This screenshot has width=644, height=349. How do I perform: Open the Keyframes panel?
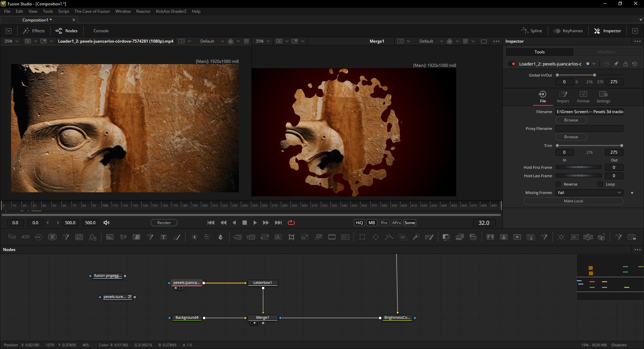pos(568,31)
